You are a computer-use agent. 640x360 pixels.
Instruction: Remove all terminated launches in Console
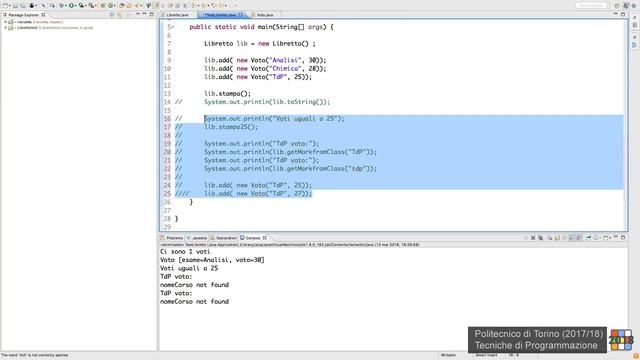click(x=541, y=237)
